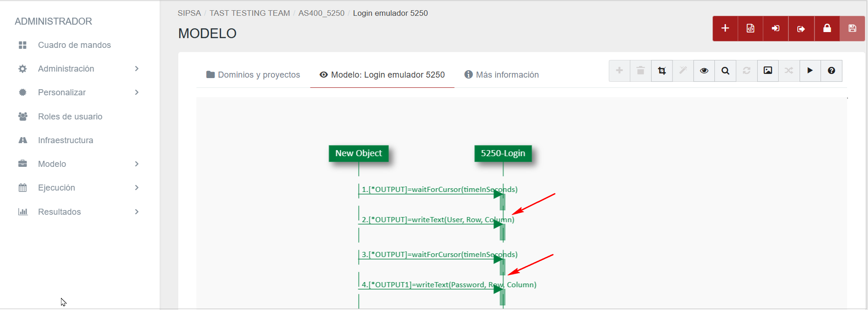Viewport: 868px width, 310px height.
Task: Switch to Dominios y proyectos tab
Action: pyautogui.click(x=253, y=75)
